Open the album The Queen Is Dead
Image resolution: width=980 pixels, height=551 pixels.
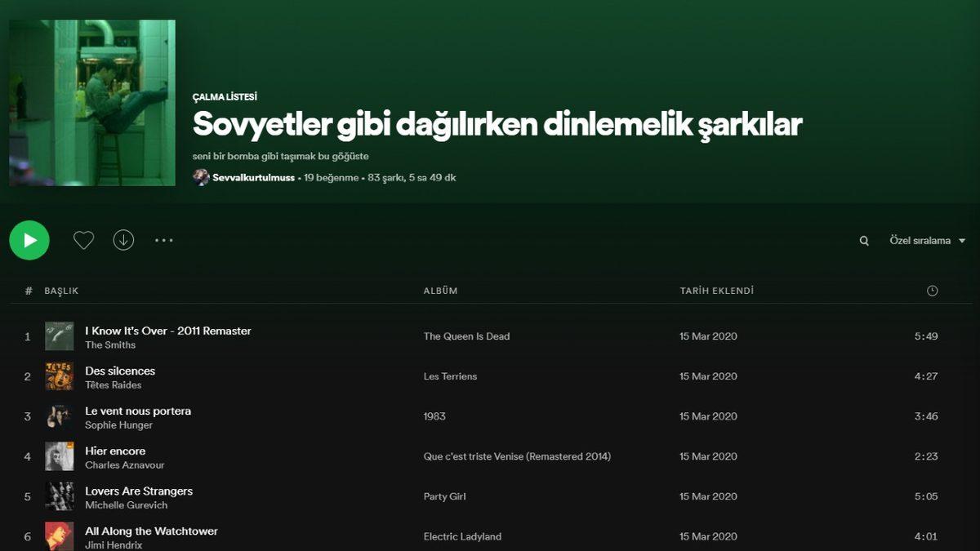466,335
